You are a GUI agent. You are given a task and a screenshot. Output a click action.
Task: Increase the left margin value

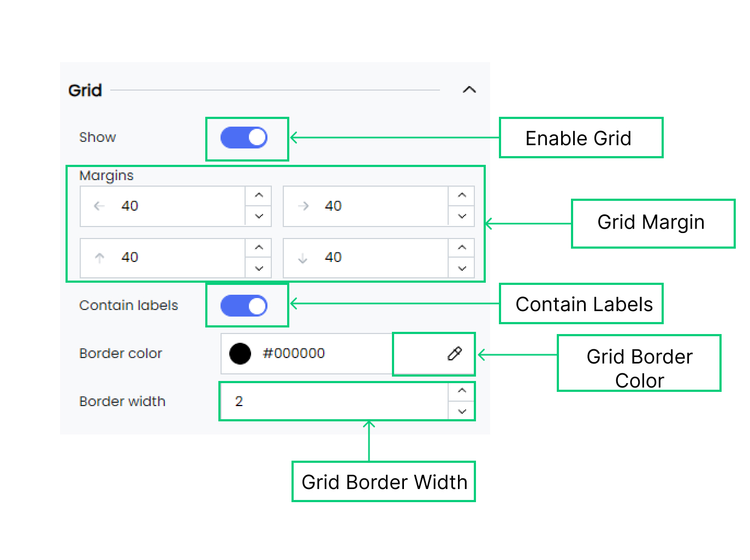(259, 195)
